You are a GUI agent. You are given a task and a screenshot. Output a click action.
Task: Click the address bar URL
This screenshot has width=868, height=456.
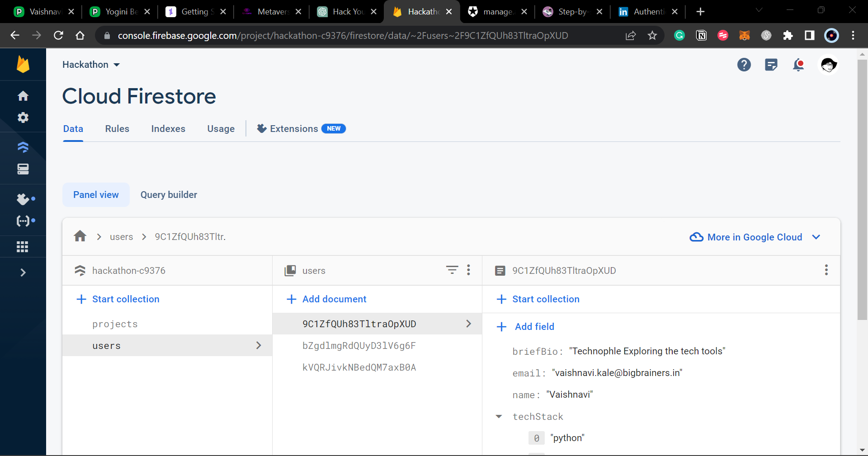tap(343, 36)
